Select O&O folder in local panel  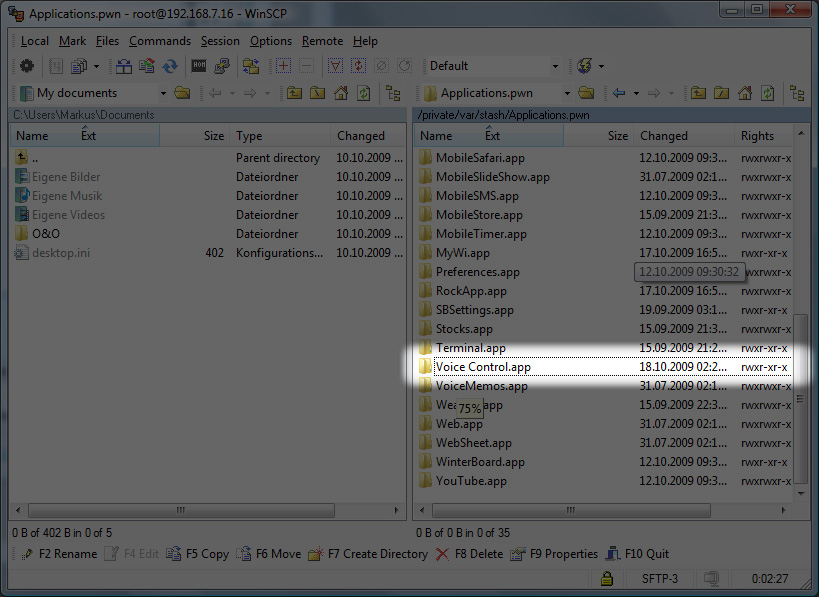coord(207,233)
